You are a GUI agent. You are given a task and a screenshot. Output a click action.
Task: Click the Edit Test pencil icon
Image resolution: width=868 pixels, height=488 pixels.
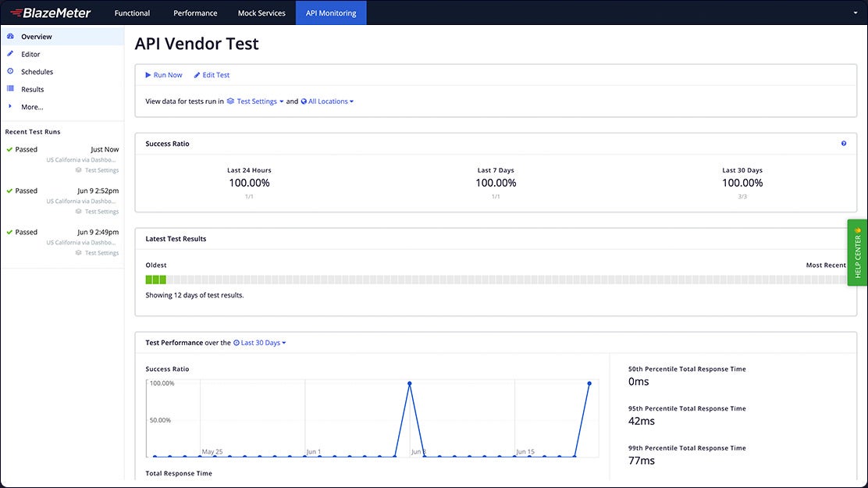coord(197,75)
